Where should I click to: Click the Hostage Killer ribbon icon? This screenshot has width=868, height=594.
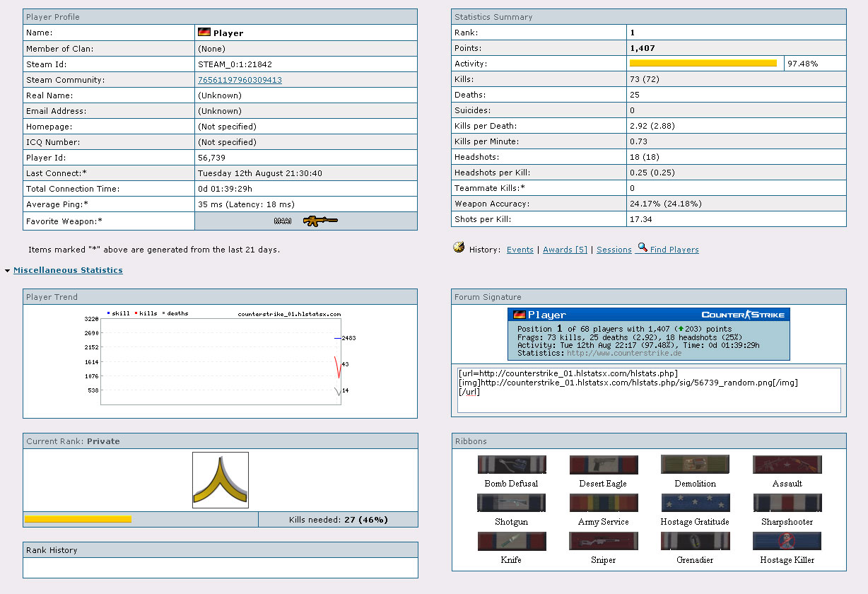pos(787,541)
